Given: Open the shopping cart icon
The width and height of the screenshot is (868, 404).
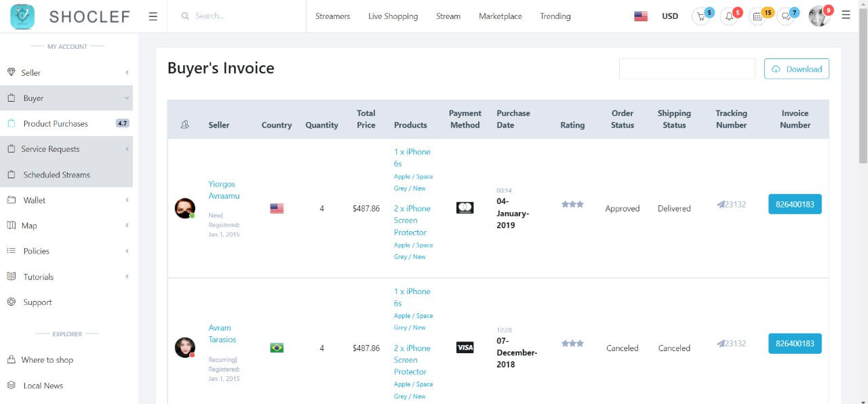Looking at the screenshot, I should tap(701, 17).
